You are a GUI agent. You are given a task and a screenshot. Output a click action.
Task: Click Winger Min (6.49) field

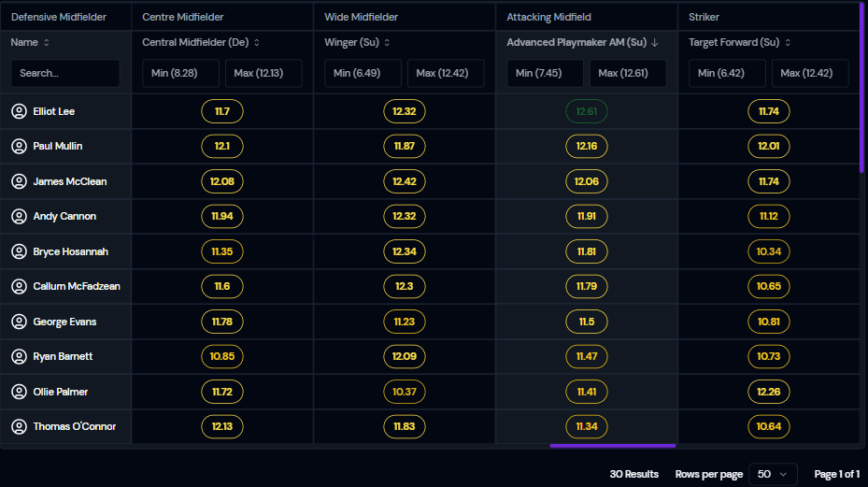(x=363, y=73)
